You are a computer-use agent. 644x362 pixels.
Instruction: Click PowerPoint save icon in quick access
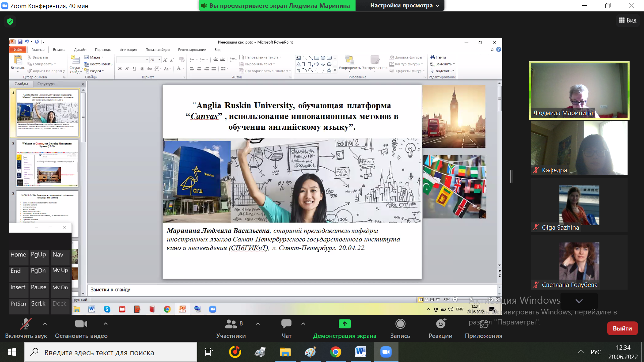click(20, 42)
